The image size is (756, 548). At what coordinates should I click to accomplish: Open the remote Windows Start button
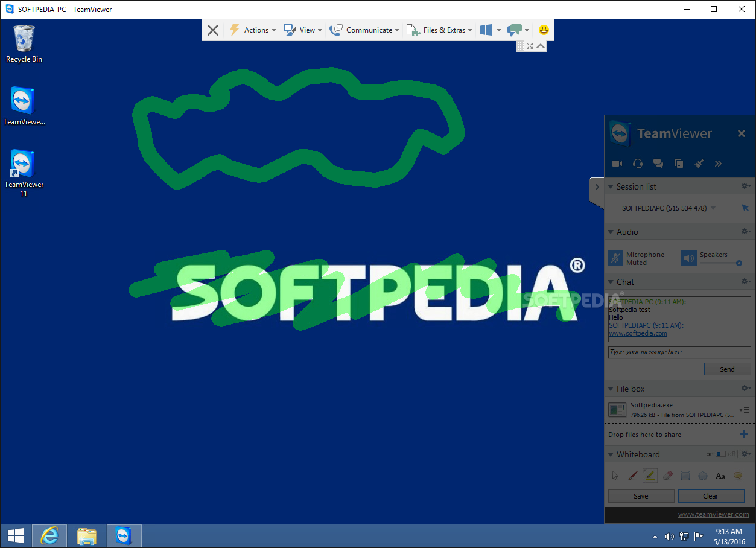15,536
